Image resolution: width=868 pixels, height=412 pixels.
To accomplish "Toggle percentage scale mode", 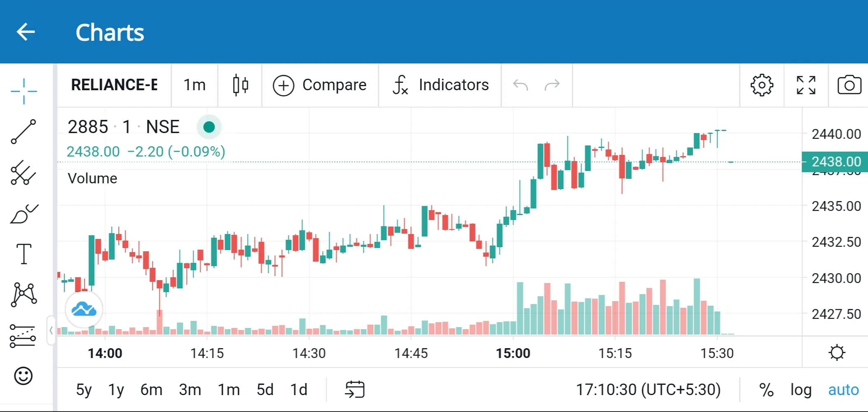I will pos(766,390).
